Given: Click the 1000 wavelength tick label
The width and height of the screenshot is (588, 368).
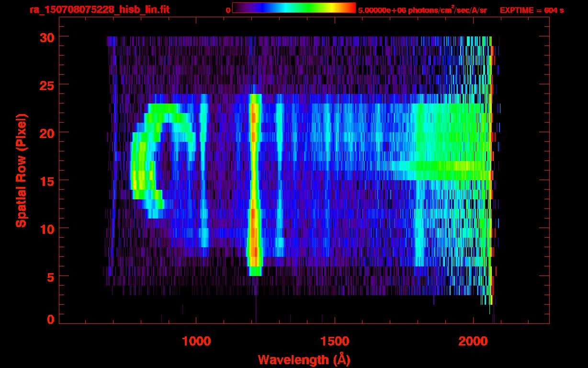Looking at the screenshot, I should click(196, 341).
